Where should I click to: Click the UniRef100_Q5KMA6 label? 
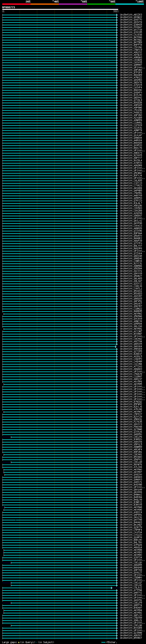pos(131,316)
